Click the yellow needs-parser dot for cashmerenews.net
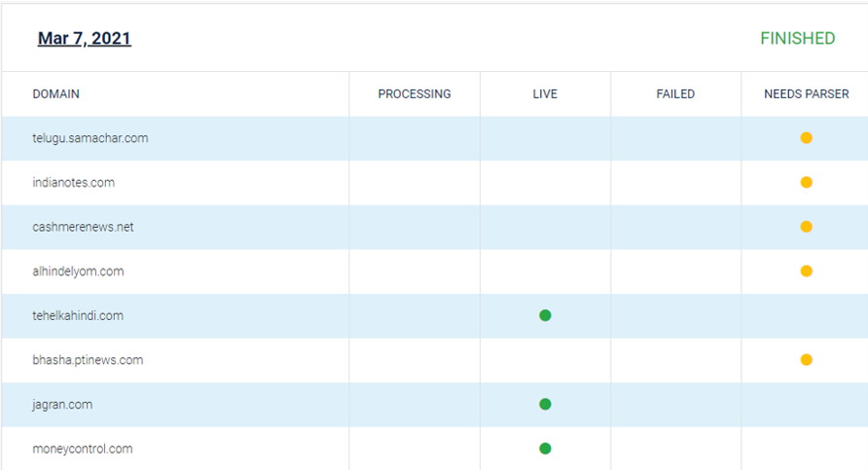Image resolution: width=868 pixels, height=470 pixels. pyautogui.click(x=806, y=227)
